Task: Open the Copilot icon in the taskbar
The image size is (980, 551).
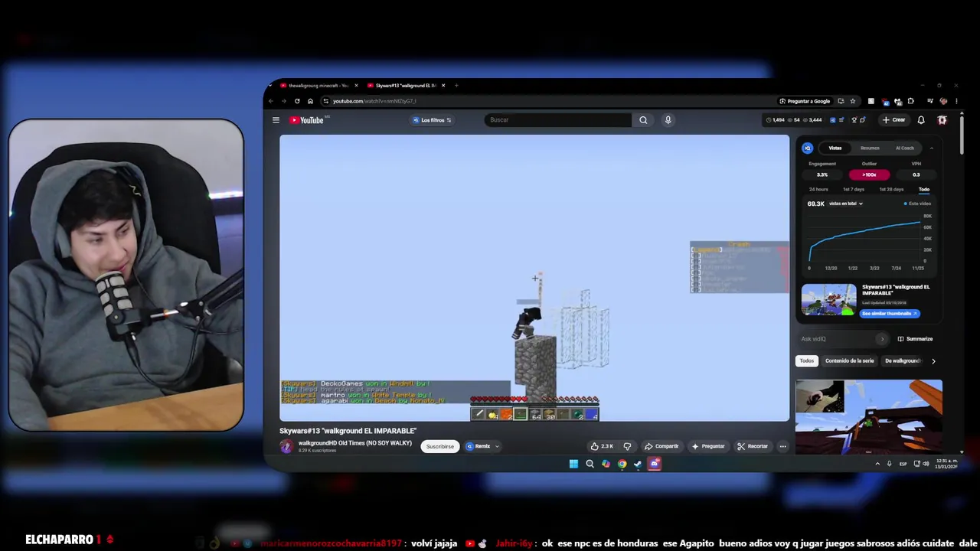Action: [606, 464]
